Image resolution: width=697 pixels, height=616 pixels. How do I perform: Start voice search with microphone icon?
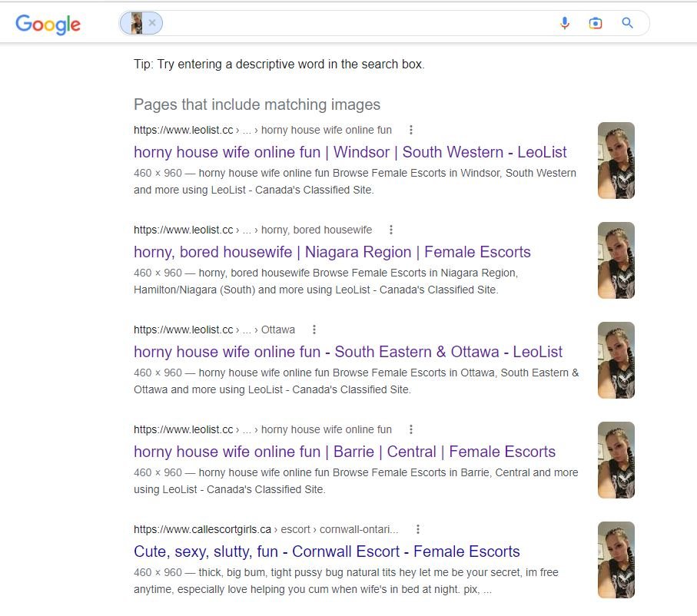[x=565, y=23]
